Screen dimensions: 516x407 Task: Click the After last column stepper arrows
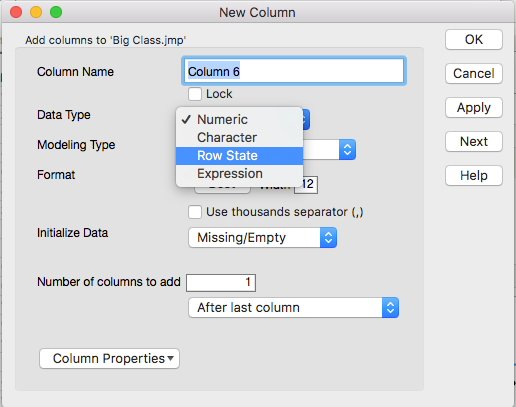point(390,308)
